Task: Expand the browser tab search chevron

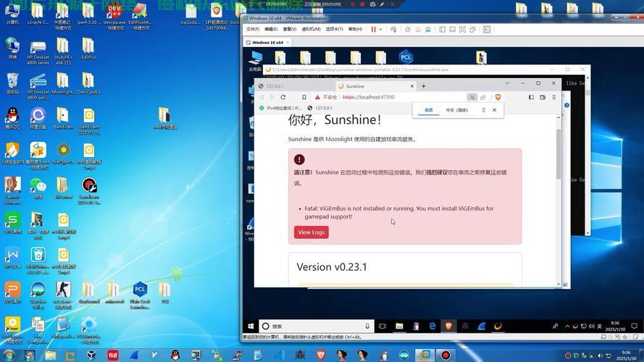Action: (507, 83)
